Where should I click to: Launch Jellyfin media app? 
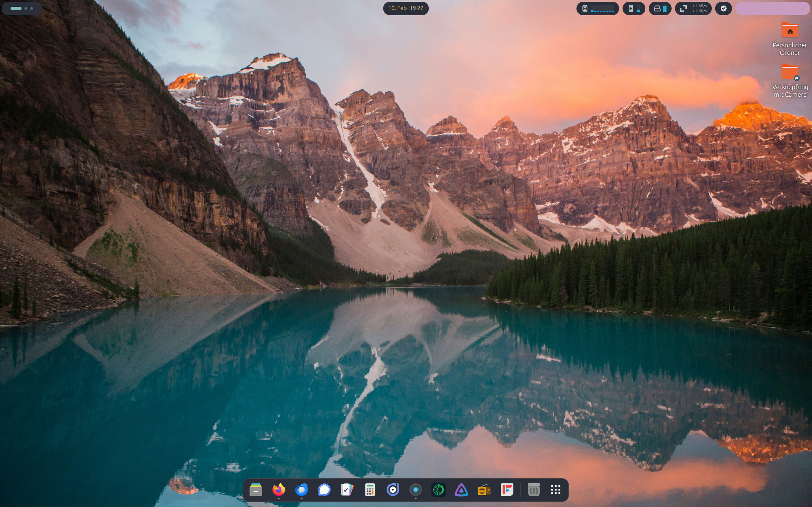pyautogui.click(x=461, y=490)
